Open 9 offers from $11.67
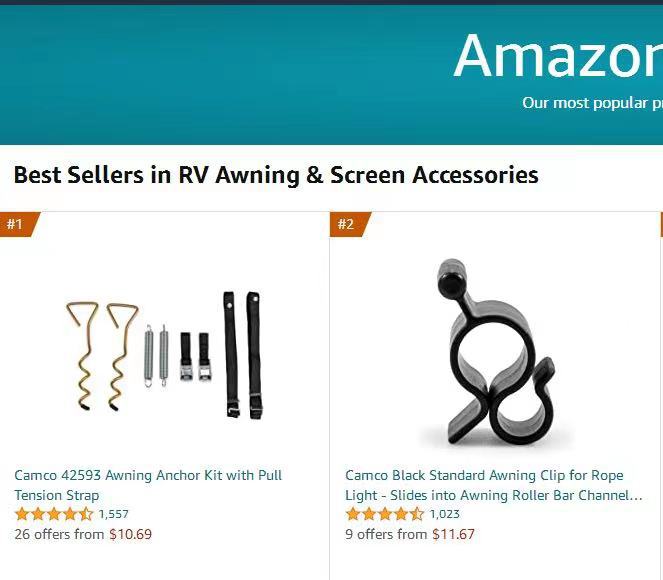The image size is (663, 580). coord(410,534)
